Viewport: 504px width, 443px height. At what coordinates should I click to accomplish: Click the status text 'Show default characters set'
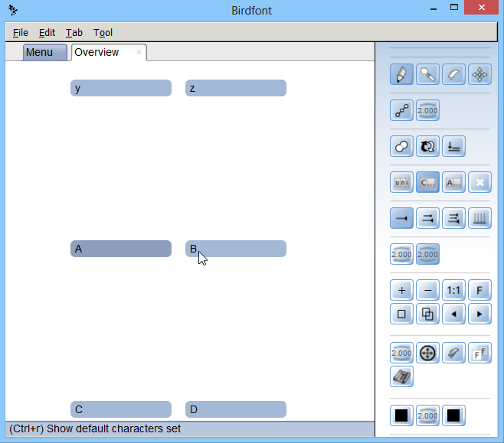(114, 429)
